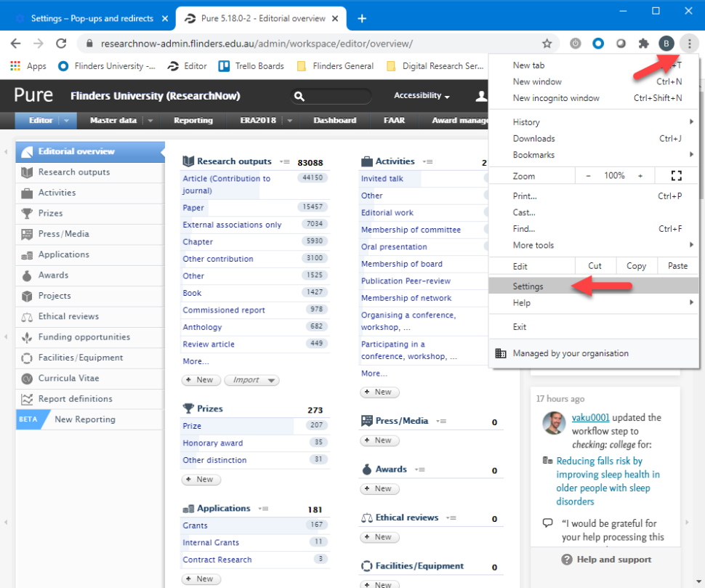Open Chrome three-dot menu icon
Screen dimensions: 705x588
click(x=689, y=44)
